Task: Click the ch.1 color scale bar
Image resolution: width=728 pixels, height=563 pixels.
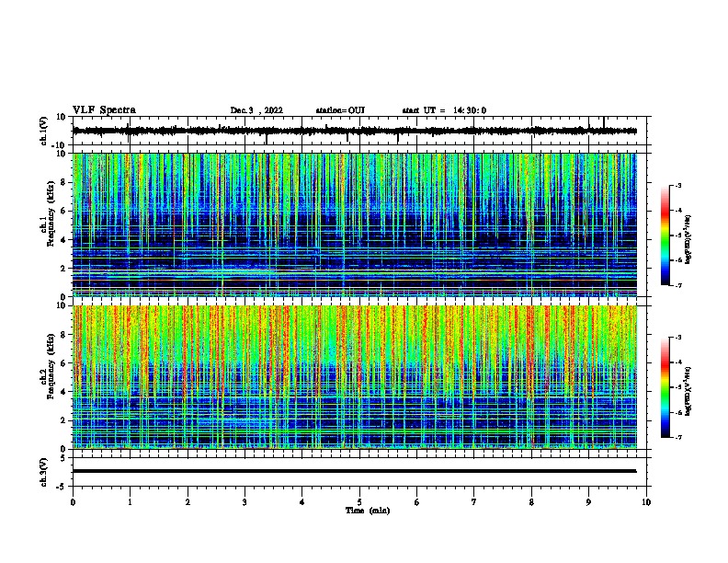Action: [665, 236]
